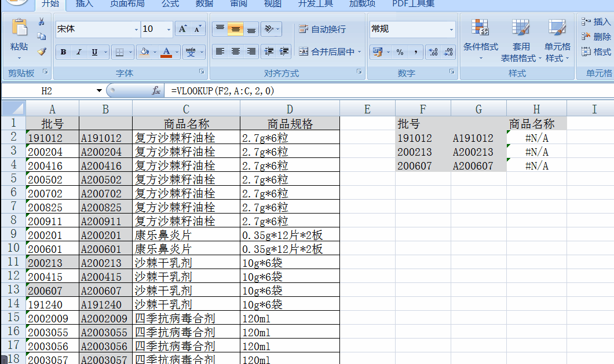Open 对齐方式 group dialog launcher
The image size is (614, 364).
pyautogui.click(x=359, y=72)
